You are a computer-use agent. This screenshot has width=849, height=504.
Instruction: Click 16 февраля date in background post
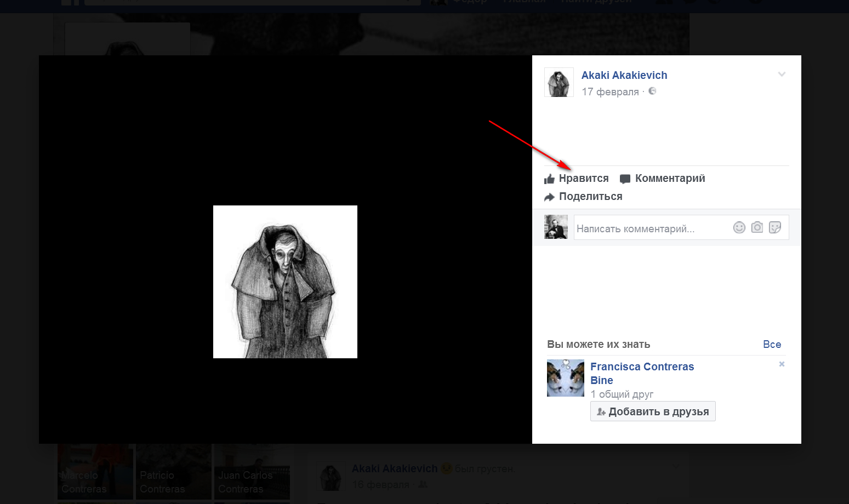tap(381, 485)
